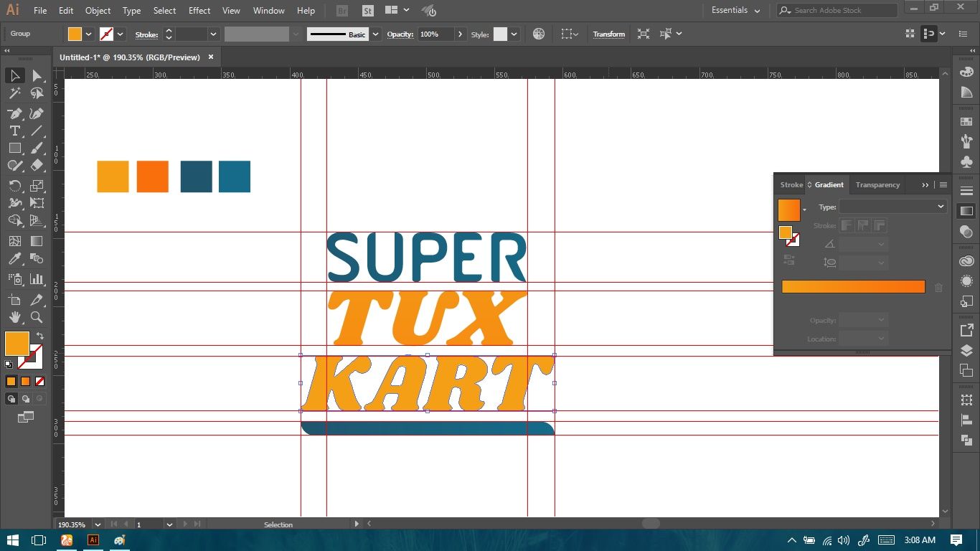Swap fill and stroke colors
The height and width of the screenshot is (551, 980).
pyautogui.click(x=39, y=335)
